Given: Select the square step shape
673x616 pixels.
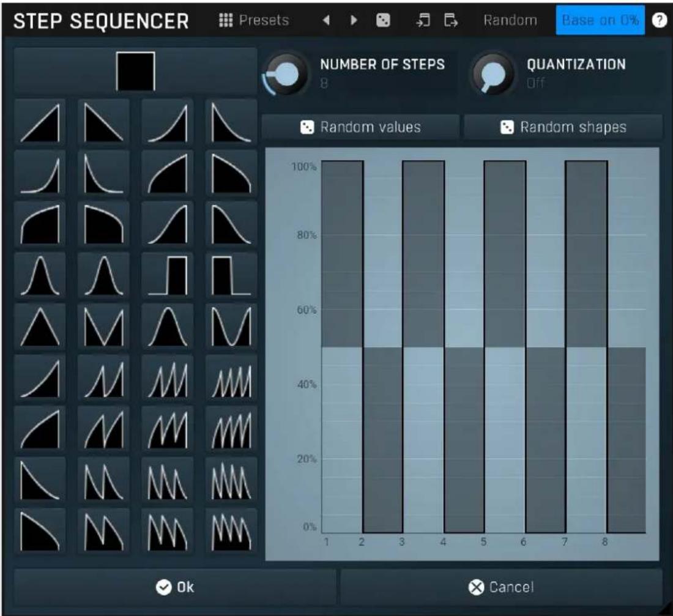Looking at the screenshot, I should point(135,71).
